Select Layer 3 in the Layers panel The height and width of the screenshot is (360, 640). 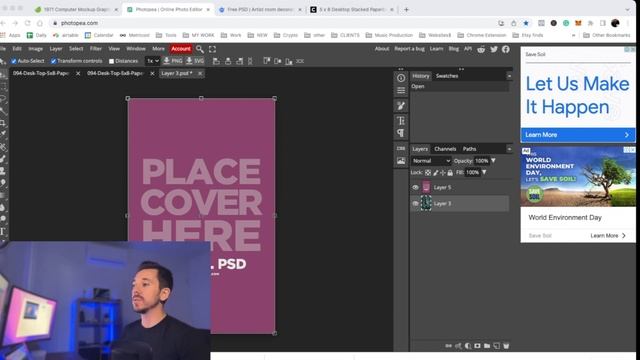click(x=460, y=203)
